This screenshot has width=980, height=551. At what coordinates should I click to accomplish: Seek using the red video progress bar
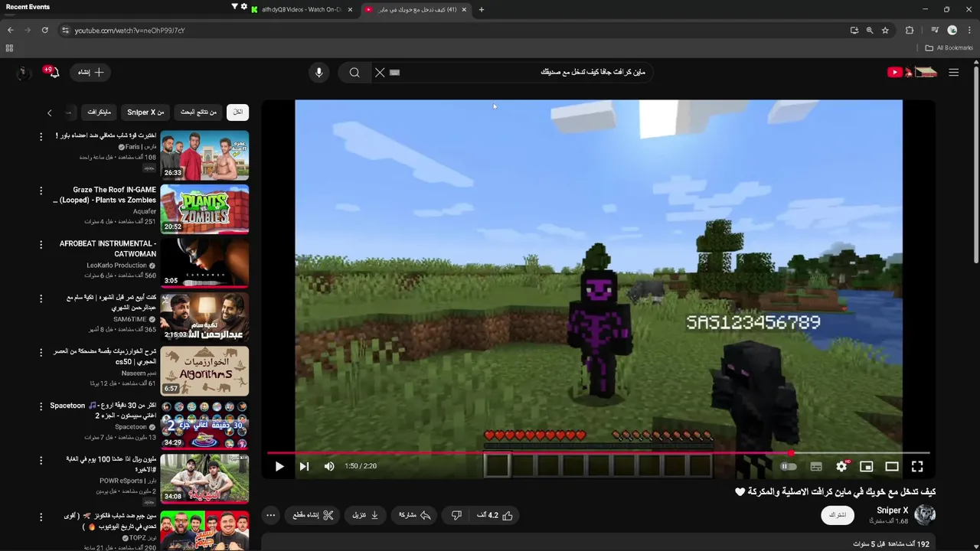598,453
